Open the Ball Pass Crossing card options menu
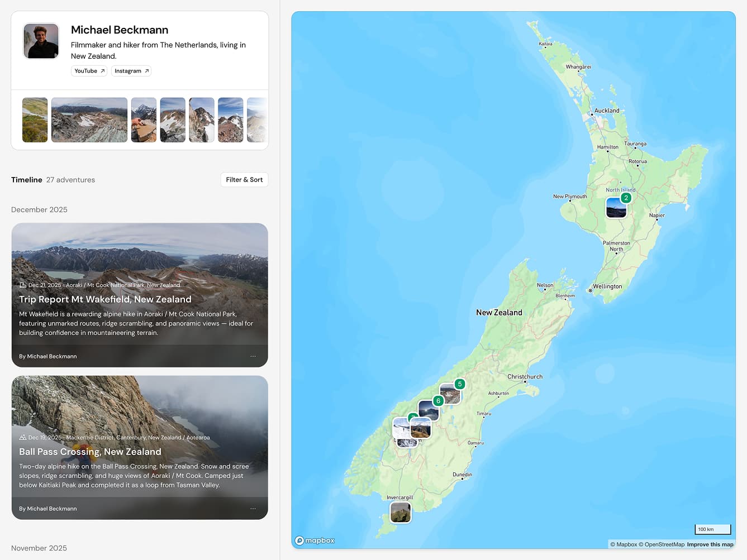This screenshot has width=747, height=560. click(x=253, y=509)
